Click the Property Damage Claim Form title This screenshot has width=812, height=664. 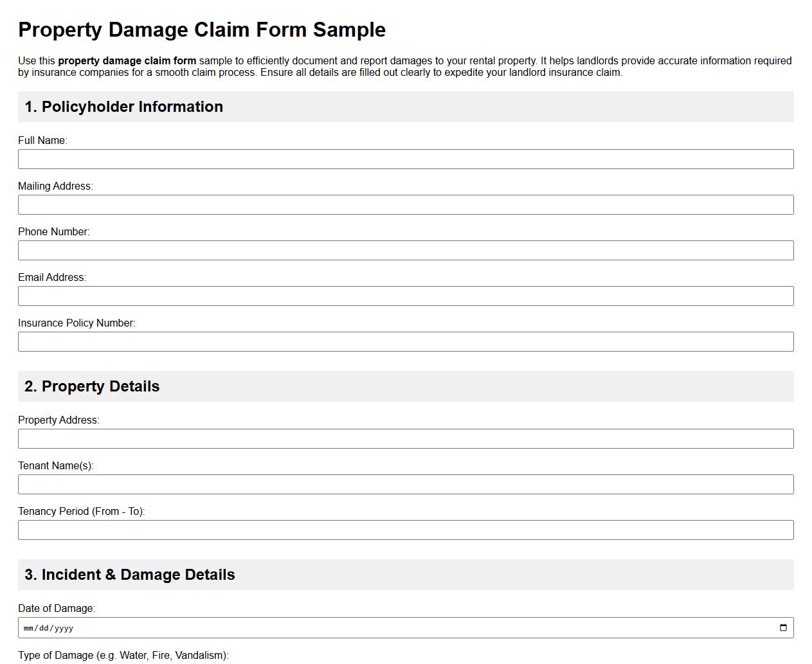pyautogui.click(x=202, y=30)
